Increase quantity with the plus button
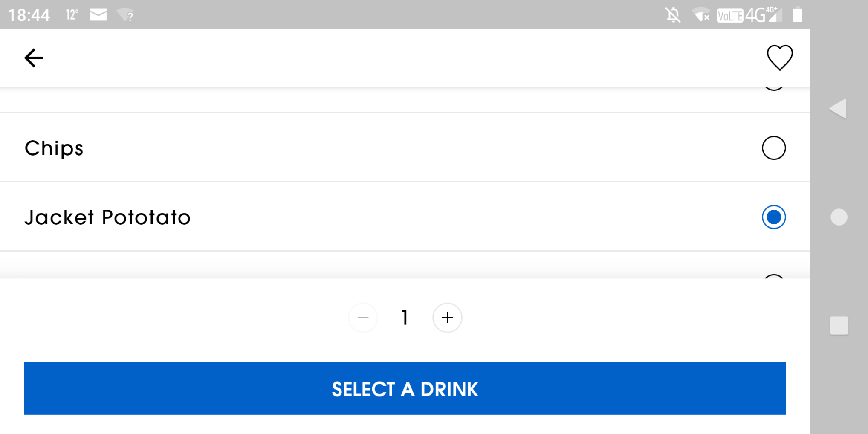Screen dimensions: 868x434 (x=447, y=318)
